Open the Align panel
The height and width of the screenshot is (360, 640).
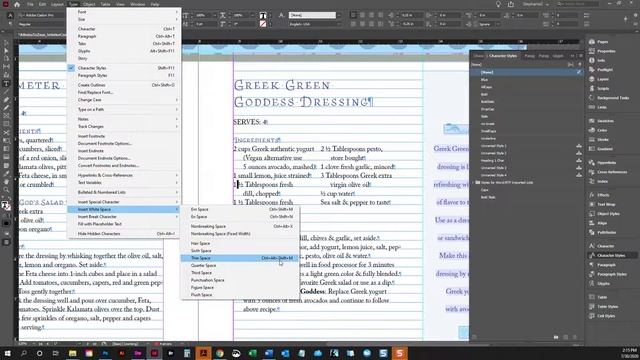[598, 223]
